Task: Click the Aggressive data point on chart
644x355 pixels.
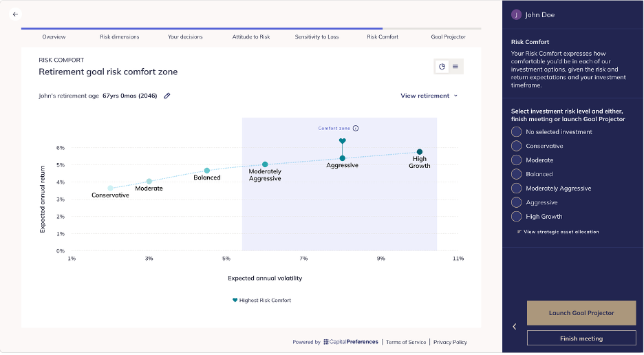Action: 342,159
